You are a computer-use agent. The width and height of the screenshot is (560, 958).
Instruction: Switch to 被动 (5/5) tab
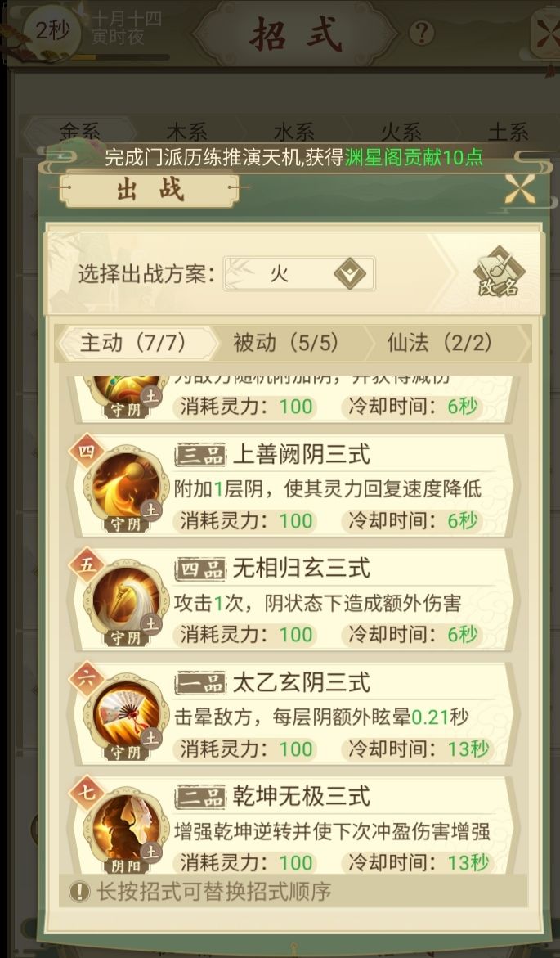click(286, 343)
